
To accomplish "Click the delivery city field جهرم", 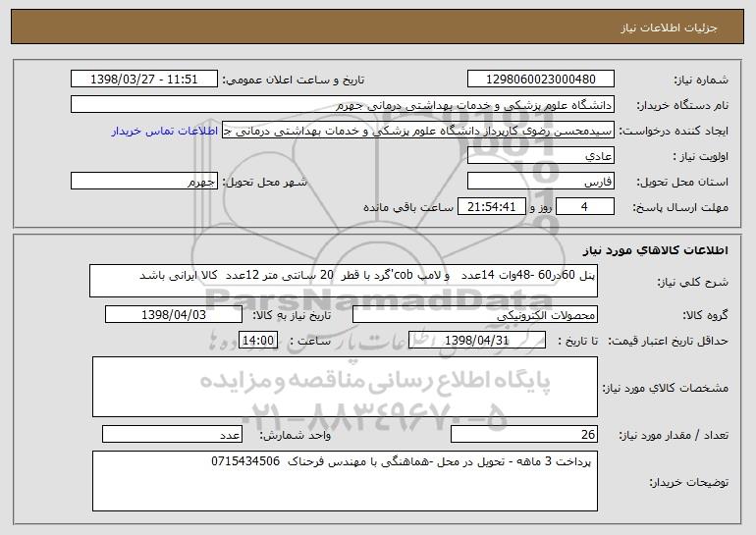I will coord(144,182).
